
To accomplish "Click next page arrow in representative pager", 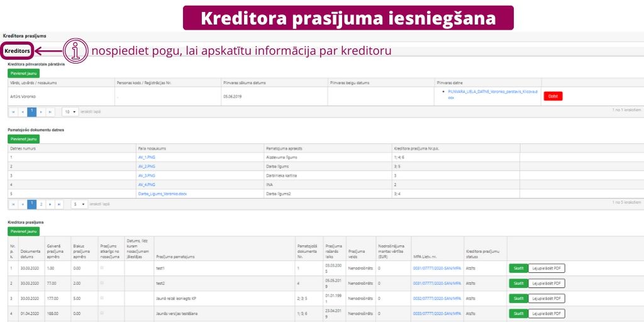I will (x=42, y=111).
